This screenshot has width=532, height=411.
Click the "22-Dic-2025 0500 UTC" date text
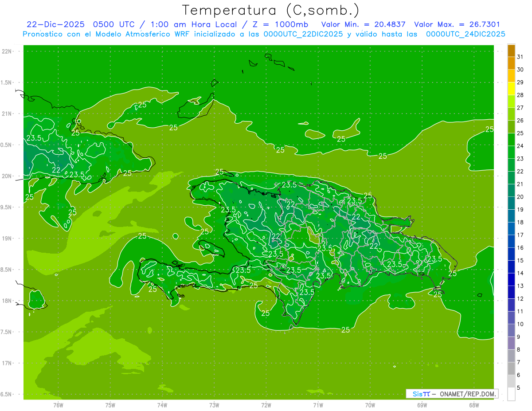tap(83, 24)
